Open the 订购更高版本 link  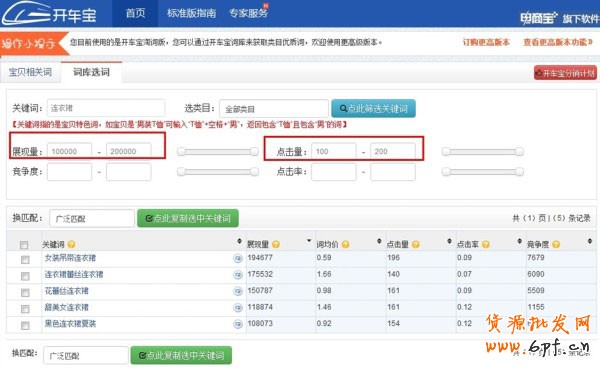point(486,42)
